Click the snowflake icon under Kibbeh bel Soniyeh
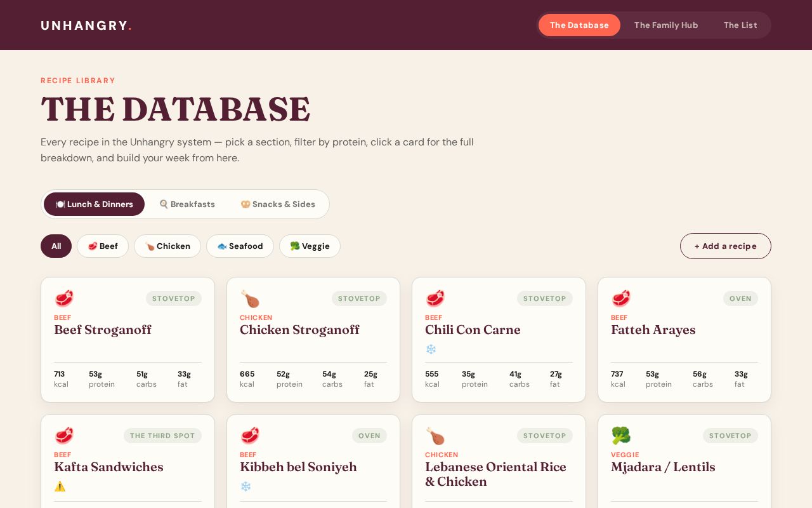This screenshot has width=812, height=508. [x=246, y=486]
